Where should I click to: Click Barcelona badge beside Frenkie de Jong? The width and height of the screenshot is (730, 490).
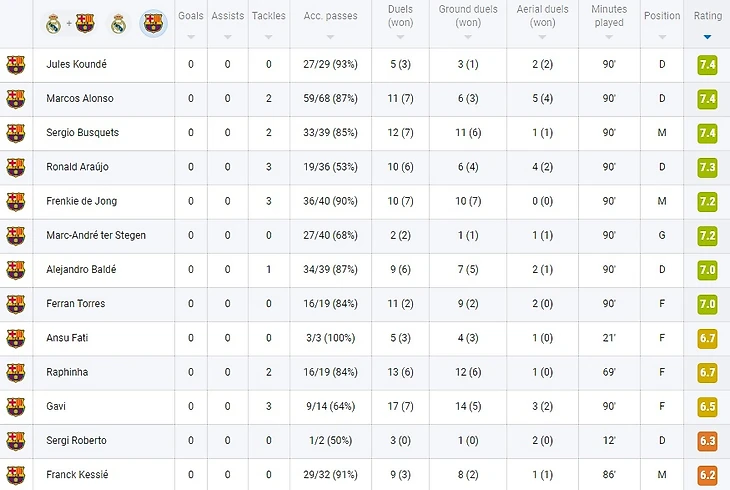point(16,201)
